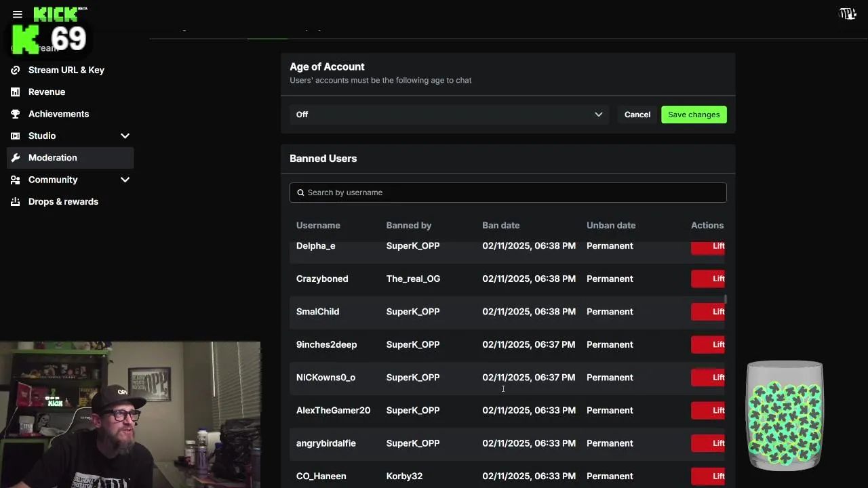Click the Moderation wrench icon
This screenshot has width=868, height=488.
point(16,158)
